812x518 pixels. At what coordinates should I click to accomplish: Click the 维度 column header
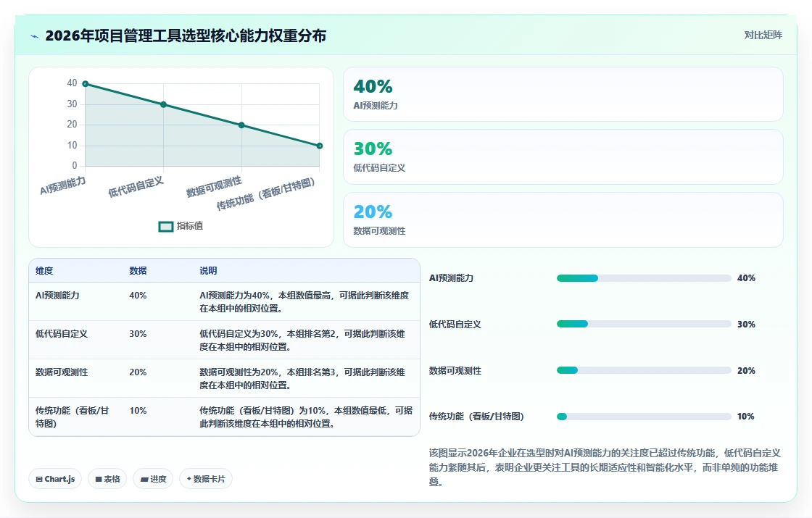point(44,271)
